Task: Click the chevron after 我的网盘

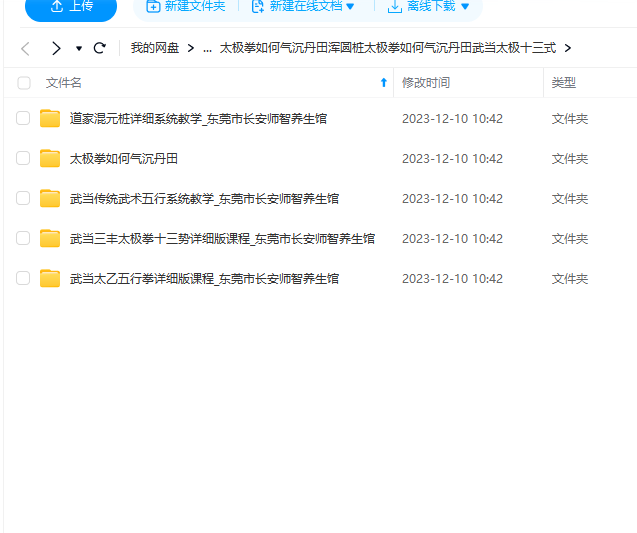Action: tap(191, 48)
